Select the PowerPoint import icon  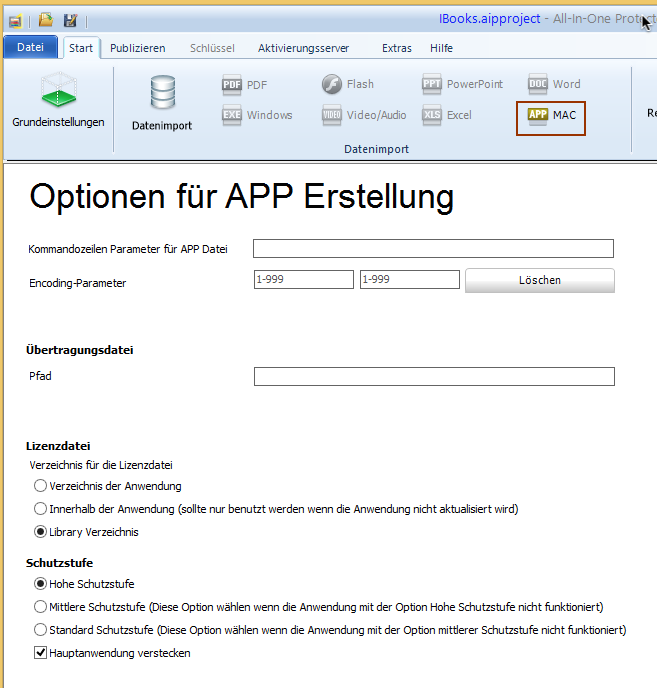(432, 85)
